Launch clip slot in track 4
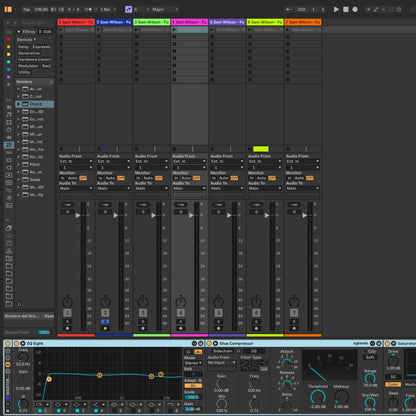Image resolution: width=416 pixels, height=416 pixels. [x=174, y=30]
